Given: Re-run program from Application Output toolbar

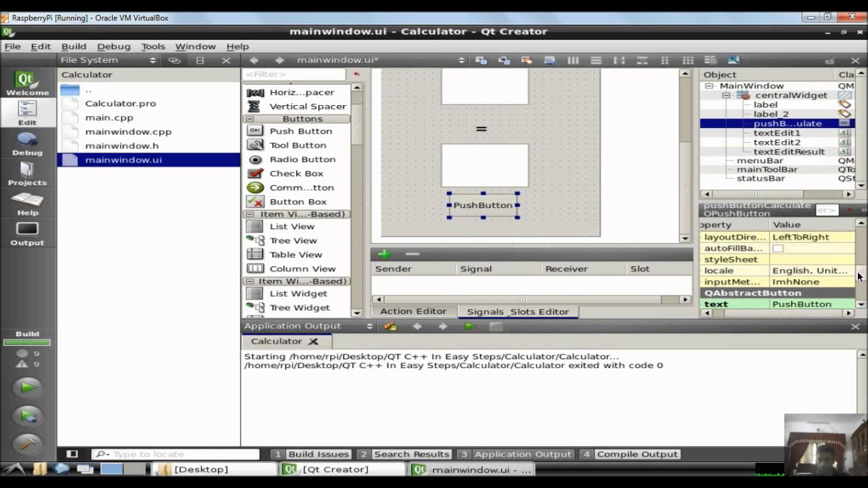Looking at the screenshot, I should click(x=469, y=326).
